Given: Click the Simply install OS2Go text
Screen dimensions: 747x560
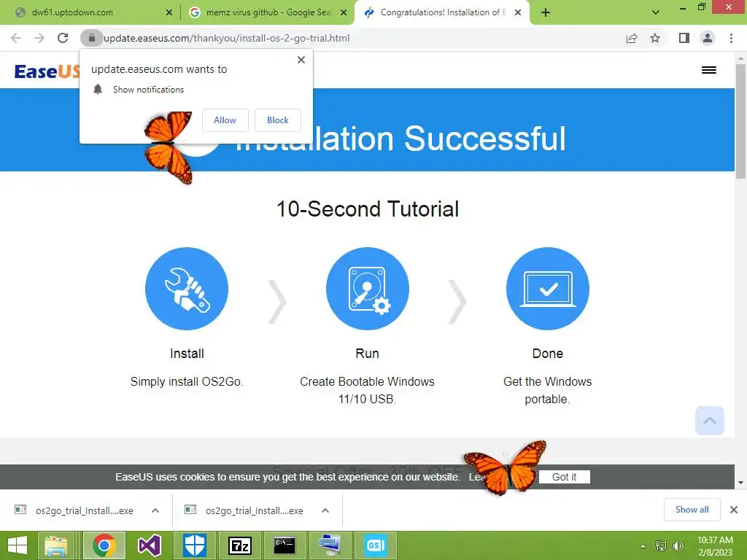Looking at the screenshot, I should tap(187, 381).
